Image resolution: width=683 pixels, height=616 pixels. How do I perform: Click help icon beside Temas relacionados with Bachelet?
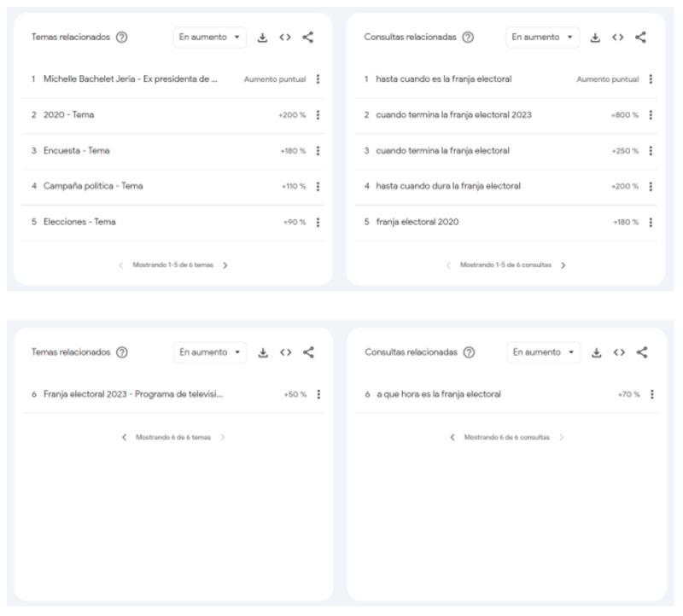pyautogui.click(x=122, y=38)
